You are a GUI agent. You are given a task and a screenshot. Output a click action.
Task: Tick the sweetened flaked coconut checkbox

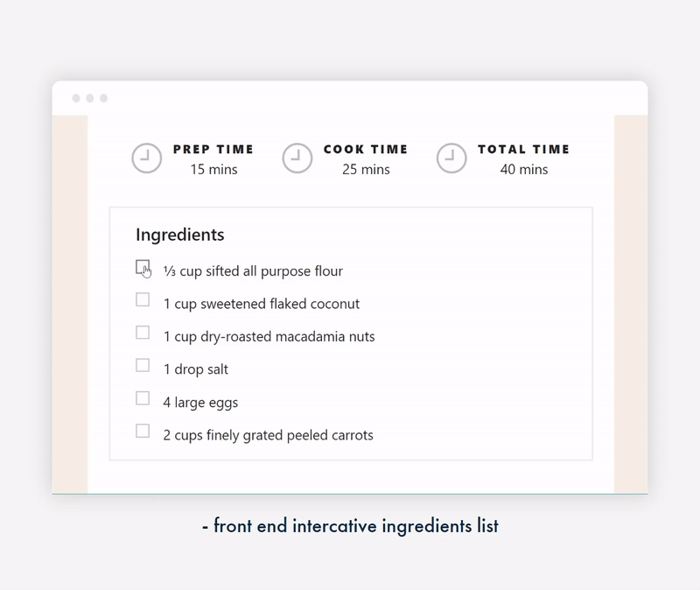point(143,300)
